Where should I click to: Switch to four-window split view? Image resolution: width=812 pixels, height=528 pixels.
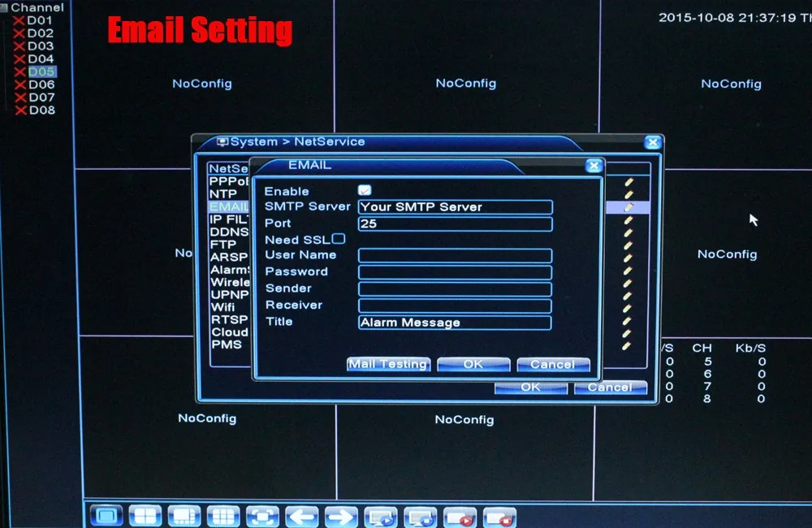coord(145,516)
